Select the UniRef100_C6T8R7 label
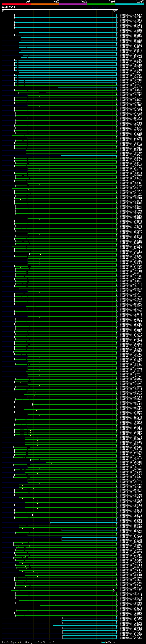 [131, 414]
